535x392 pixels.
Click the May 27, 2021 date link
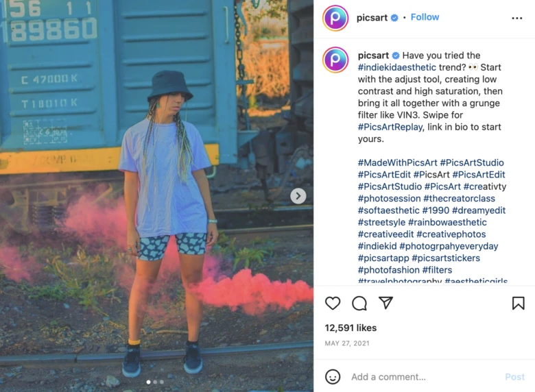tap(347, 343)
